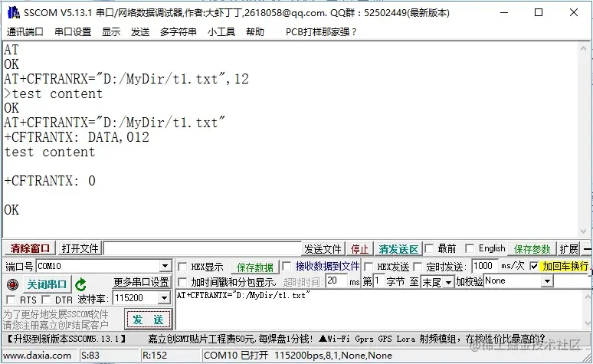Enable the HEX显示 checkbox

pyautogui.click(x=182, y=267)
